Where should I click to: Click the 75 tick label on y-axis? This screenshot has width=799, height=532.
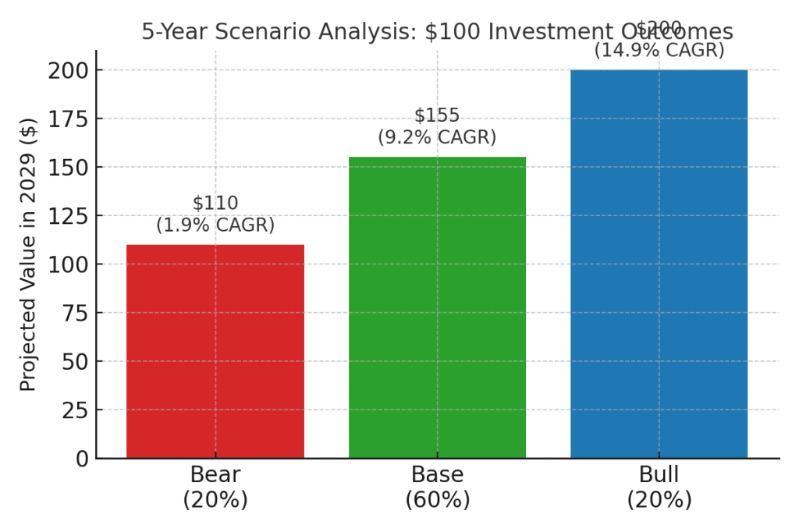click(76, 314)
